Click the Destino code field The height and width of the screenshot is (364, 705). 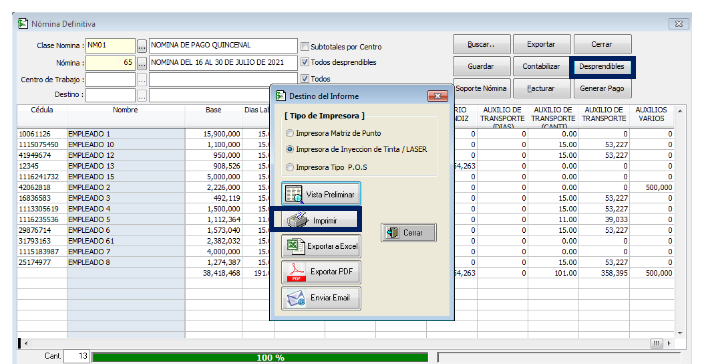pyautogui.click(x=110, y=95)
